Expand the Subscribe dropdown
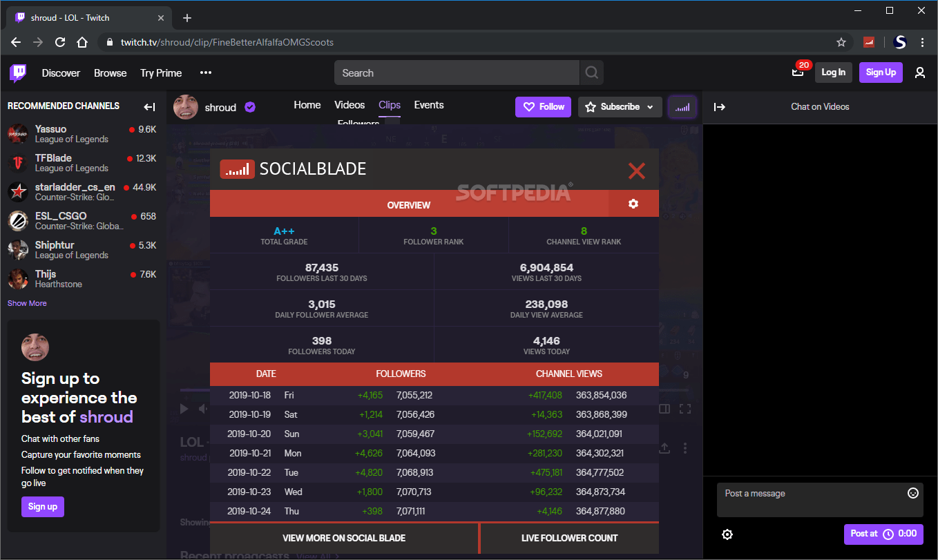This screenshot has width=938, height=560. pyautogui.click(x=649, y=107)
